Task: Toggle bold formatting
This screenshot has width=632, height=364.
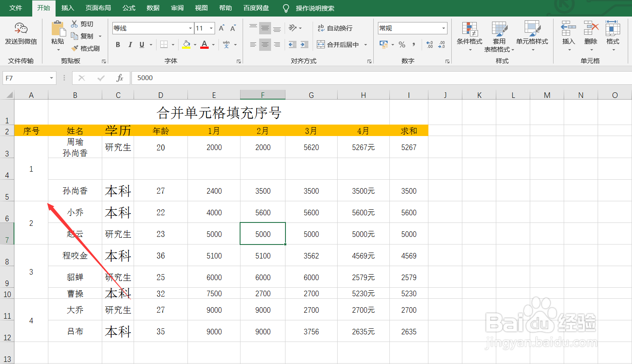Action: point(118,44)
